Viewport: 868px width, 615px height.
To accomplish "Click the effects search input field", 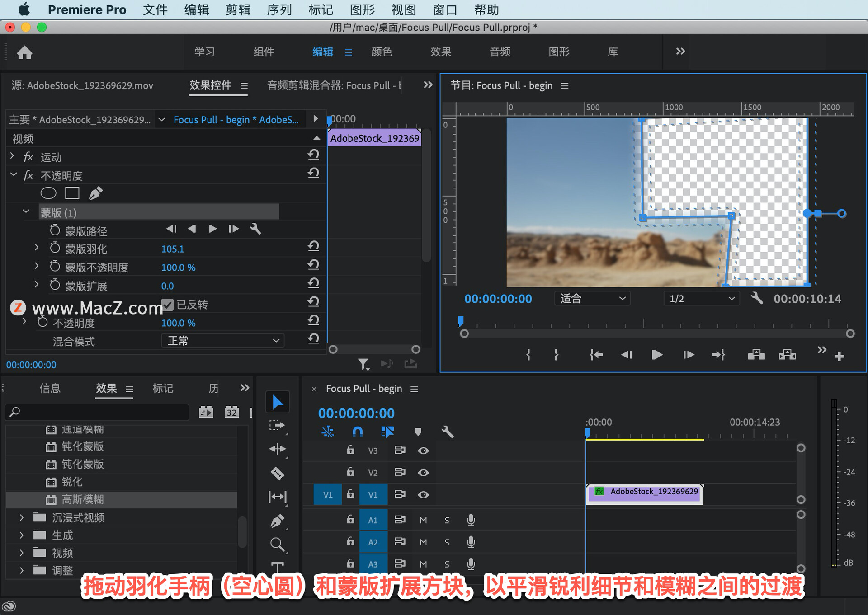I will tap(97, 412).
